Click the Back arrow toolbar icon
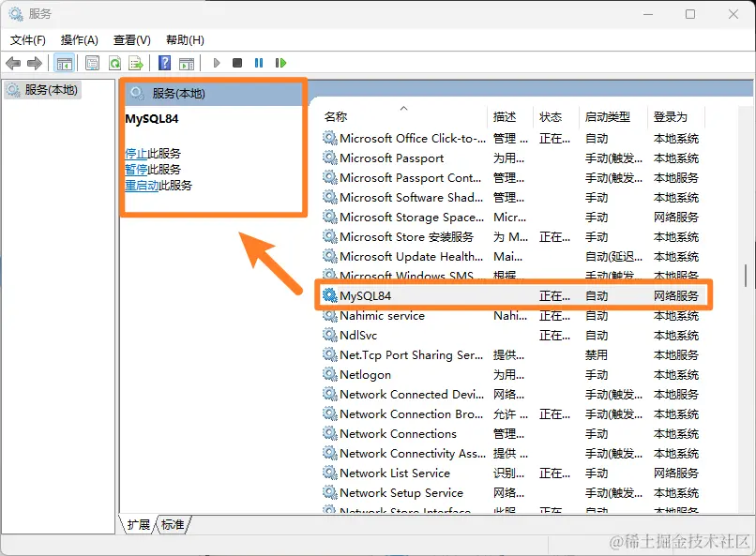 tap(13, 63)
